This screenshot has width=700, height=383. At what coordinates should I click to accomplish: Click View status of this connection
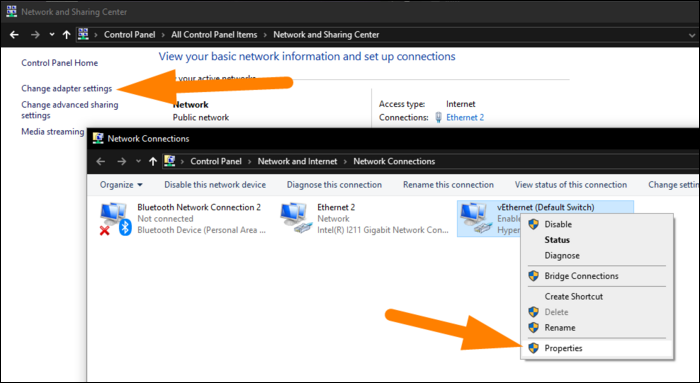pyautogui.click(x=571, y=185)
